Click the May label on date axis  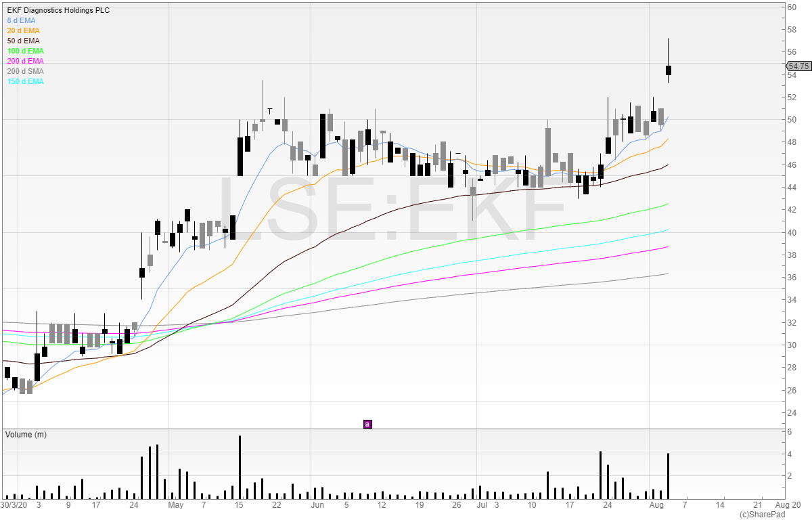(x=176, y=505)
